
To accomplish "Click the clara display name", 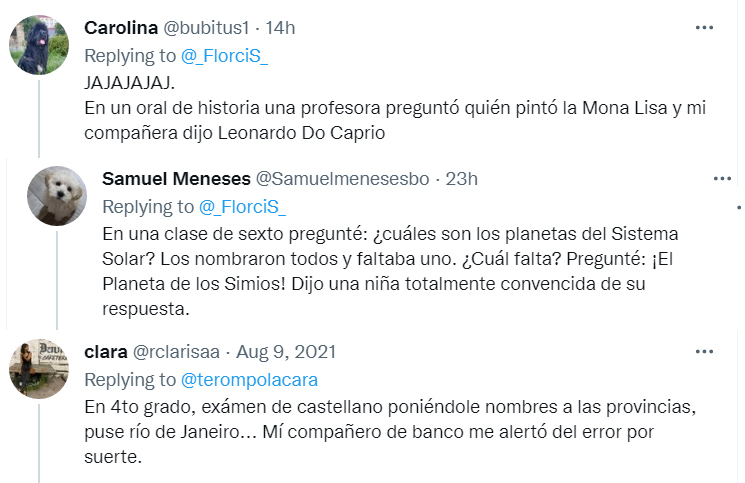I will point(106,352).
